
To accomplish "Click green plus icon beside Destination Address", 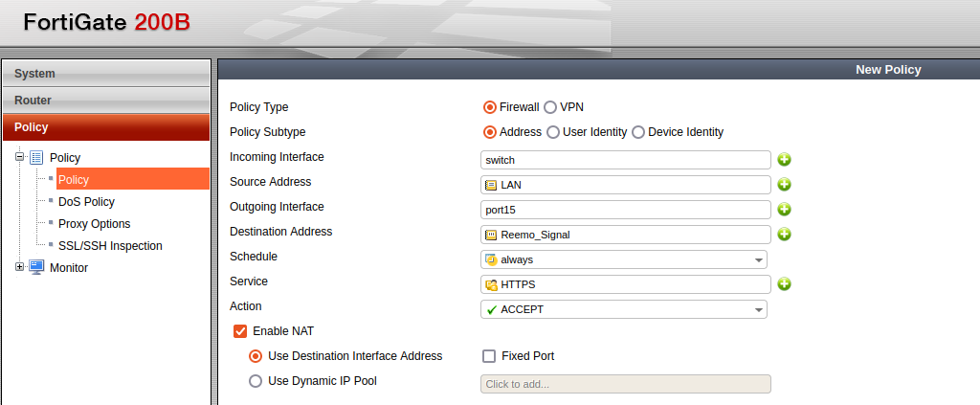I will (x=784, y=235).
